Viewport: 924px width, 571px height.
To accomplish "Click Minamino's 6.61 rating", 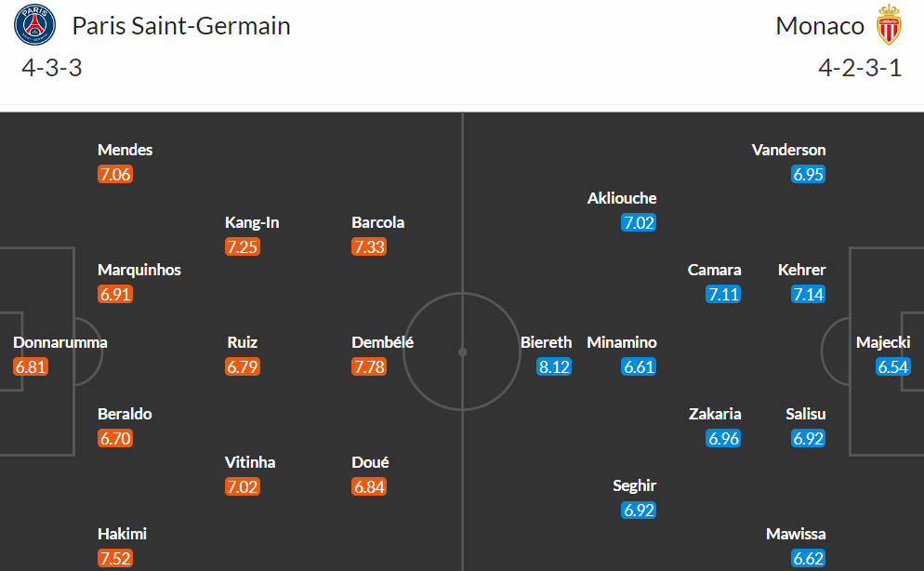I will (639, 366).
